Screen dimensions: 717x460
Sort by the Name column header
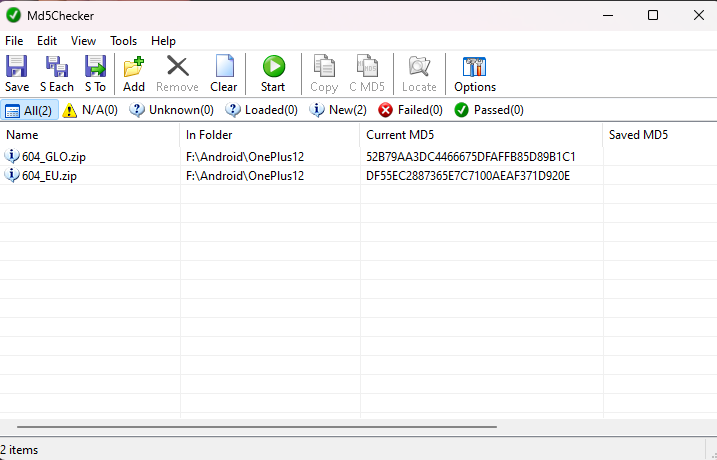pos(90,135)
